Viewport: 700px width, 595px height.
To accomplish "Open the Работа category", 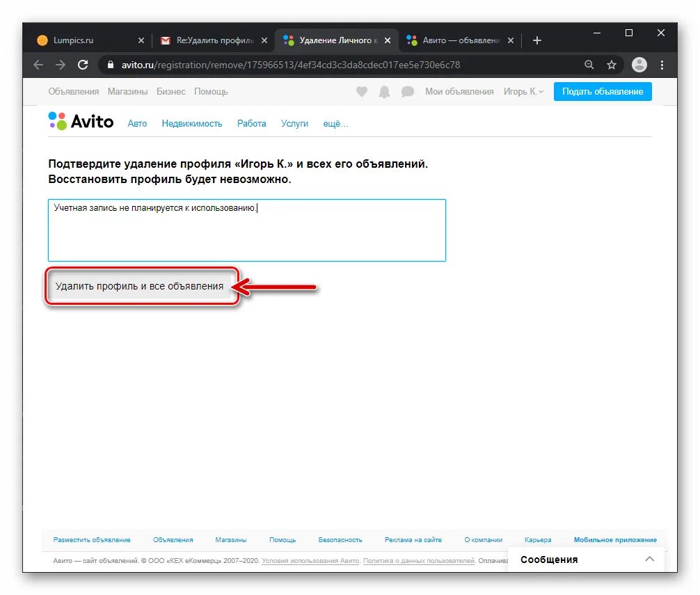I will (251, 124).
